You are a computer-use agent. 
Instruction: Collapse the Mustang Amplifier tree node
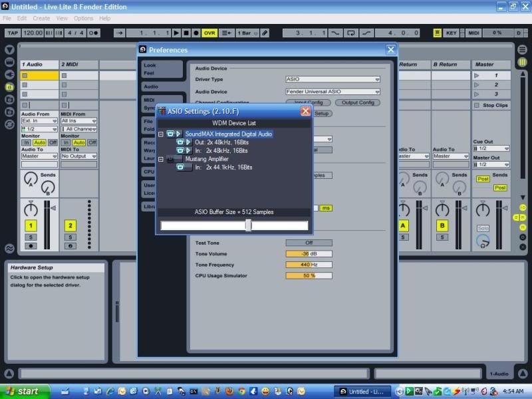(x=161, y=160)
